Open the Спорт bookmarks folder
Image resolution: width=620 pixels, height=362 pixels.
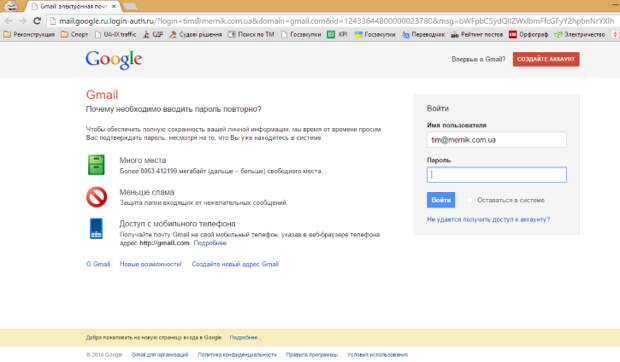75,35
